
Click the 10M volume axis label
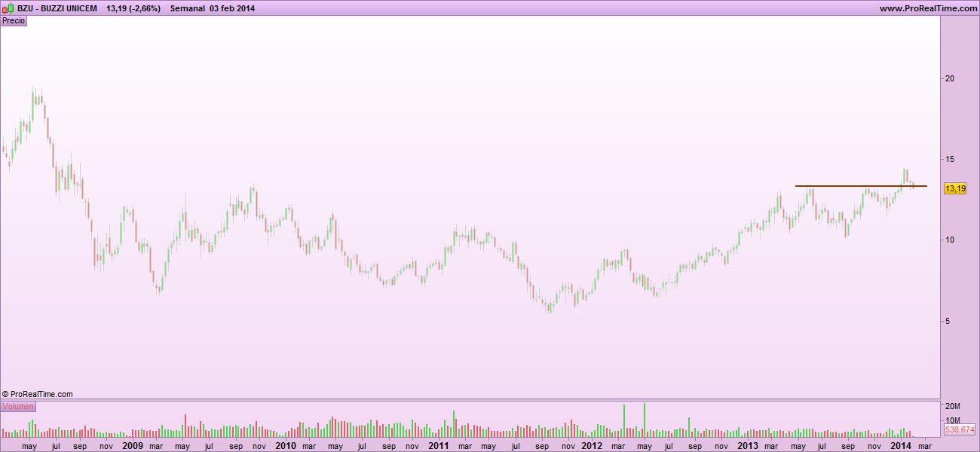(952, 420)
